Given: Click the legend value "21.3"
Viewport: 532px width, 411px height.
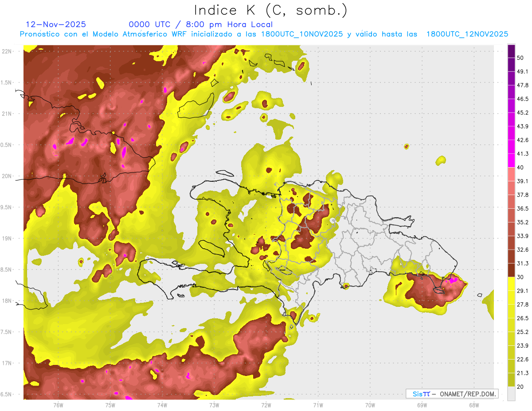Looking at the screenshot, I should point(523,373).
